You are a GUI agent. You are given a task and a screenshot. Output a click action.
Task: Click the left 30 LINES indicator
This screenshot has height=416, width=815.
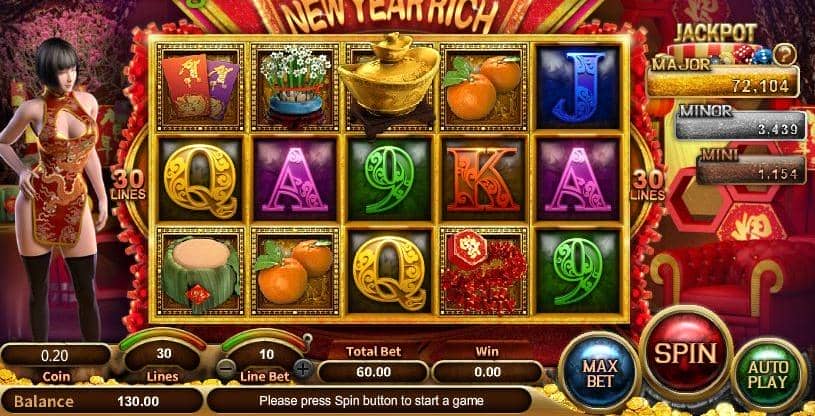point(127,185)
